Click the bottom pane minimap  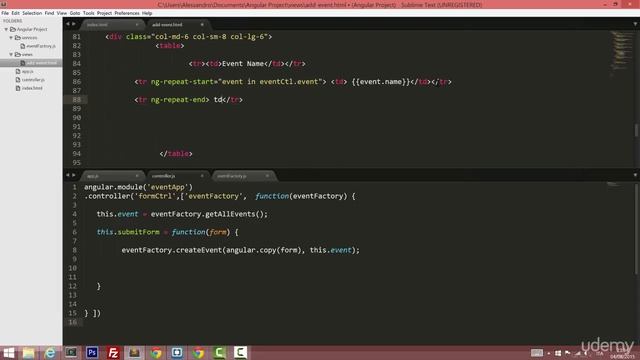click(612, 185)
